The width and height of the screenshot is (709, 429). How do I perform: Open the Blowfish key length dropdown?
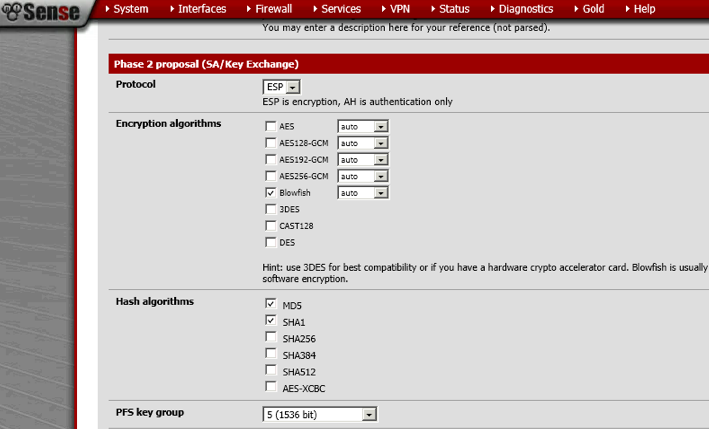click(x=363, y=193)
